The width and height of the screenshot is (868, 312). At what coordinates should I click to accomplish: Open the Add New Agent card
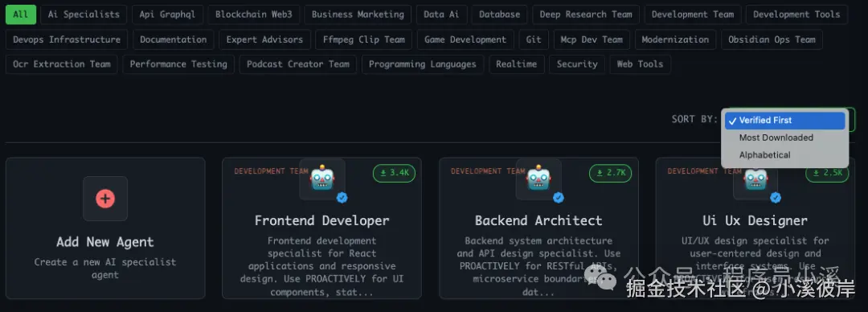[x=105, y=228]
